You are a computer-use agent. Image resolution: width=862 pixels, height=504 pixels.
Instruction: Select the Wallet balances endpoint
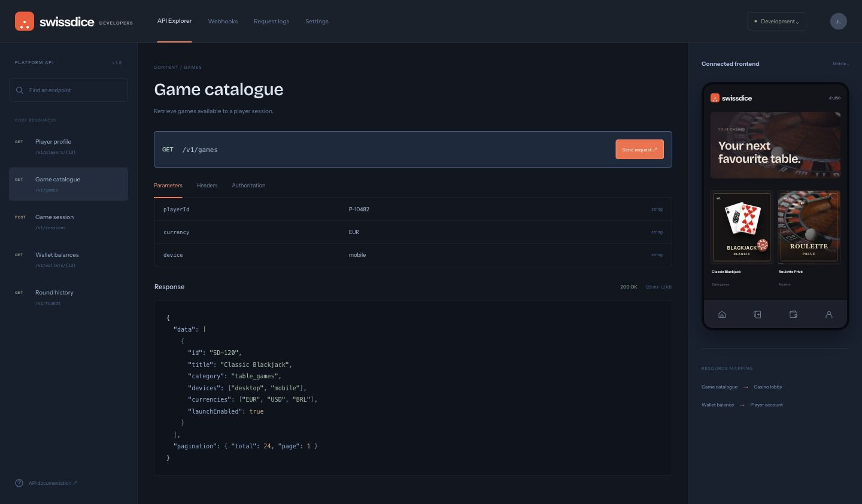(68, 259)
